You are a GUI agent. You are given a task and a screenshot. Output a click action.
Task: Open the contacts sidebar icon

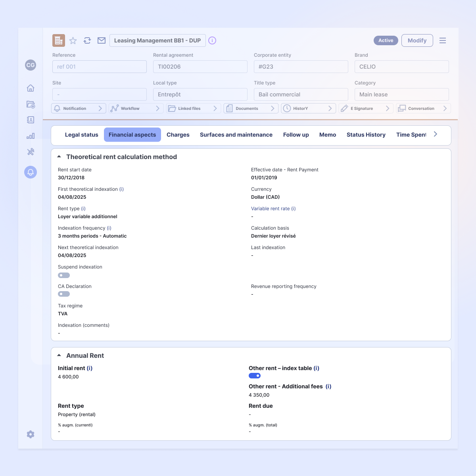pos(31,120)
